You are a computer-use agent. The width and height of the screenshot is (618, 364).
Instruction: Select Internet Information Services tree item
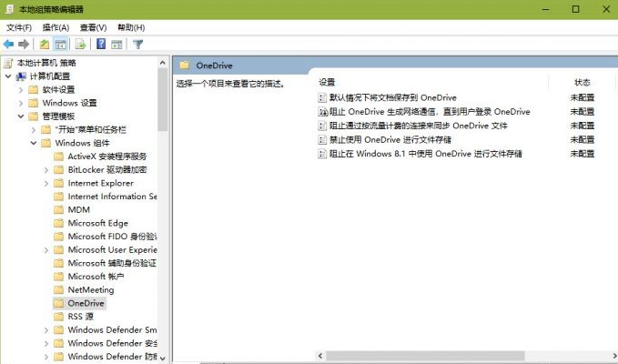pos(112,197)
